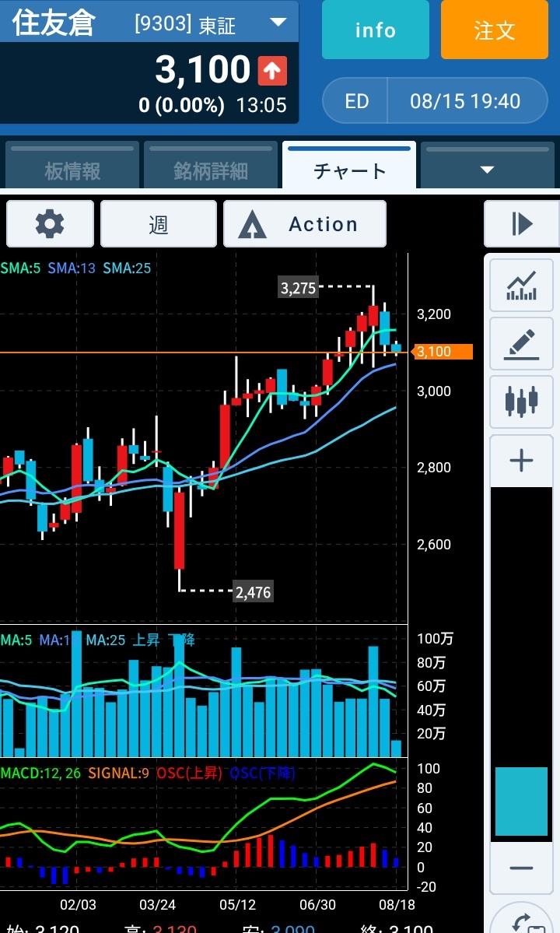Open chart settings gear icon
The width and height of the screenshot is (560, 933).
[x=51, y=224]
